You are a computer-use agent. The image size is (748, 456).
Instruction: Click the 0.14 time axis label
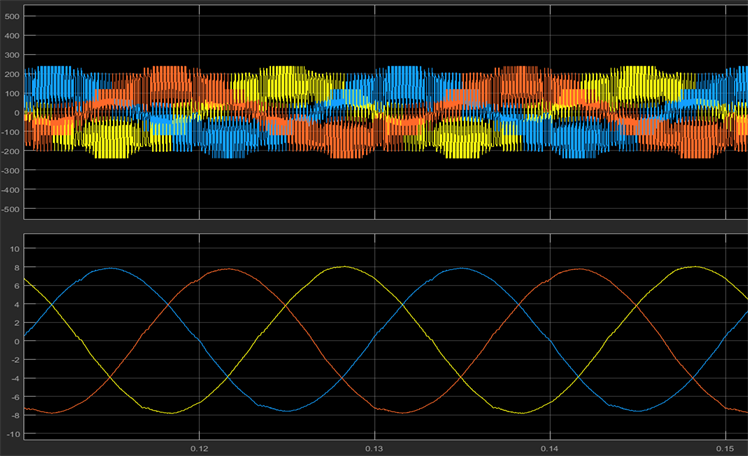(549, 446)
